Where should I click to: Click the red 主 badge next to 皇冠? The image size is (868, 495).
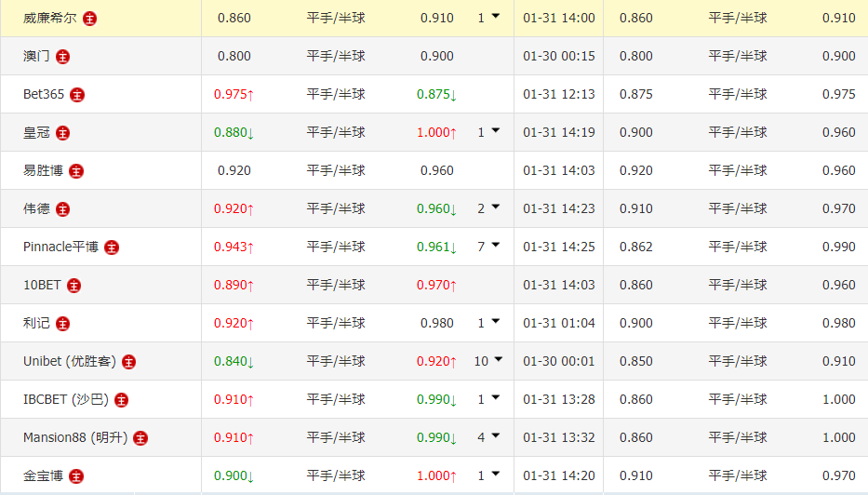pyautogui.click(x=62, y=132)
